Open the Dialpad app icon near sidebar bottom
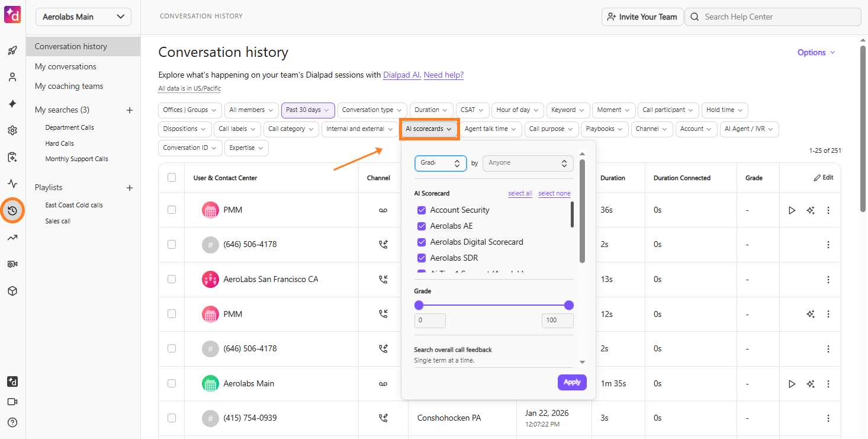The height and width of the screenshot is (439, 868). pyautogui.click(x=12, y=382)
